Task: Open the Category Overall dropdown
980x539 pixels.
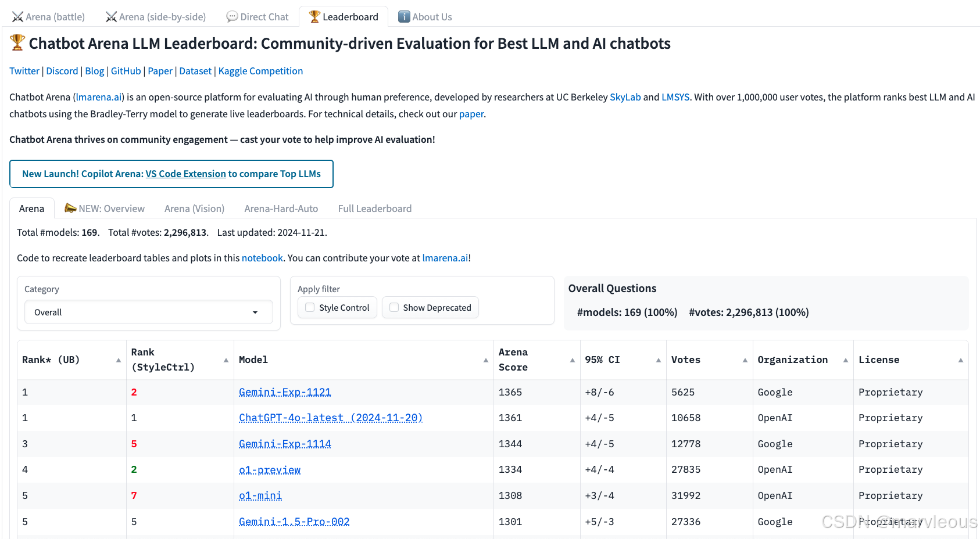Action: pos(149,312)
